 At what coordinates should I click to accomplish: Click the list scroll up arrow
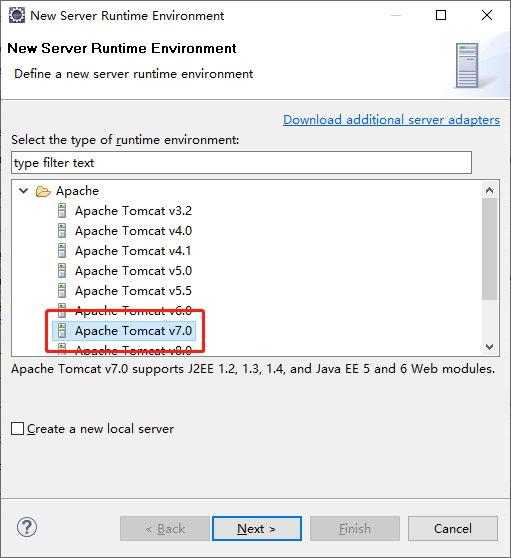(490, 190)
